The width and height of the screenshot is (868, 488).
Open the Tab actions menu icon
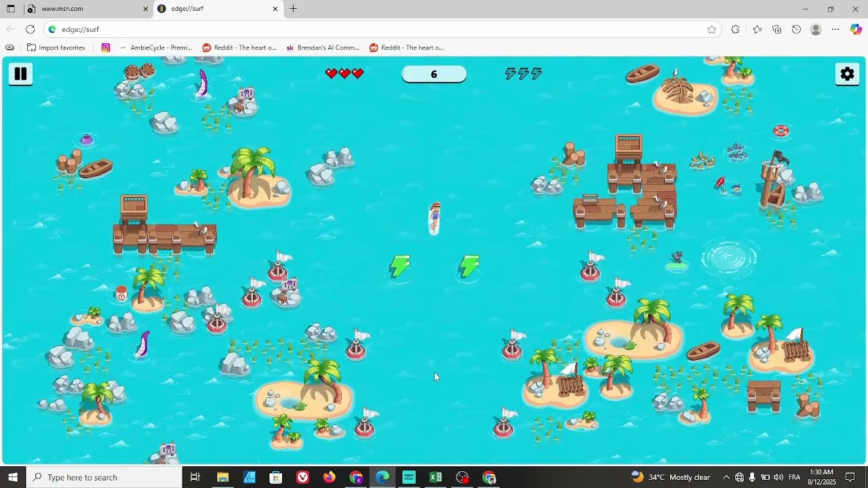[x=11, y=9]
